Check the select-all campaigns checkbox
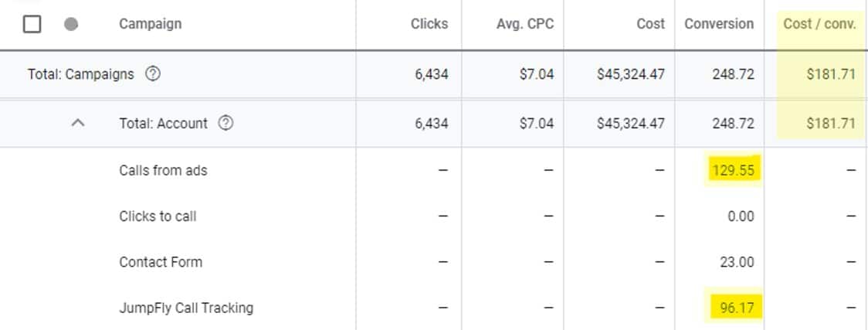 32,25
